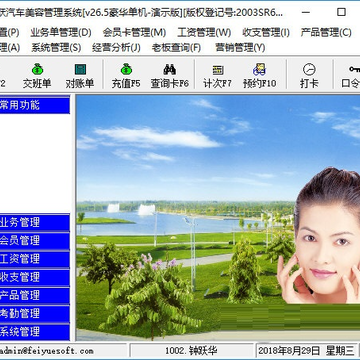This screenshot has width=360, height=360.
Task: Expand the 考勤管理 sidebar section
Action: pos(35,314)
